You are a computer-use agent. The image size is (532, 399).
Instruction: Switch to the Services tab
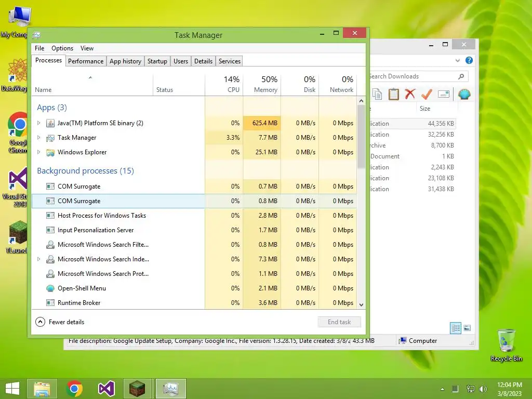(x=229, y=61)
